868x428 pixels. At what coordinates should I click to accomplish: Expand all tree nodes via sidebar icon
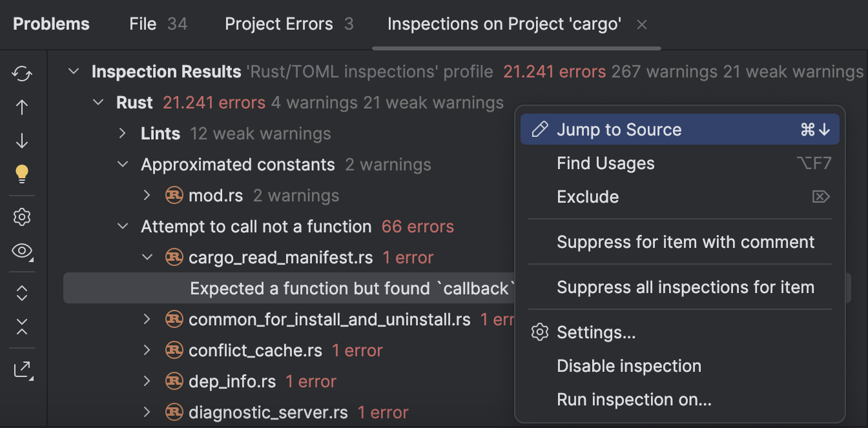tap(21, 293)
